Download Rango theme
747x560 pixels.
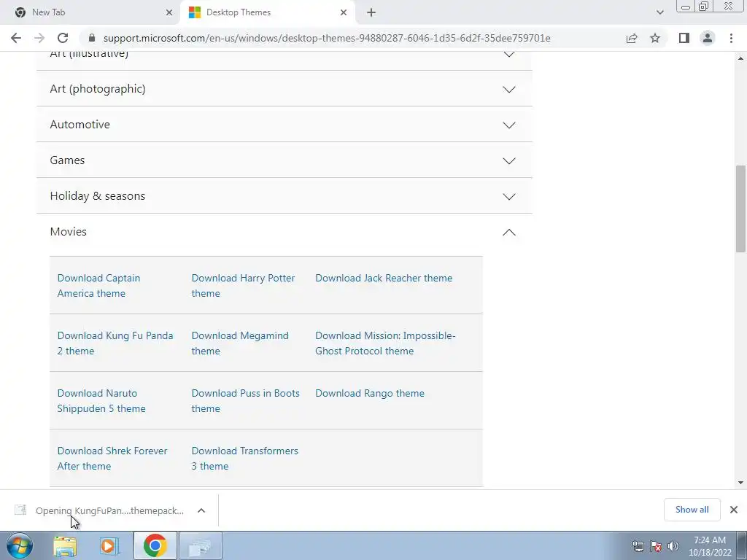coord(370,393)
